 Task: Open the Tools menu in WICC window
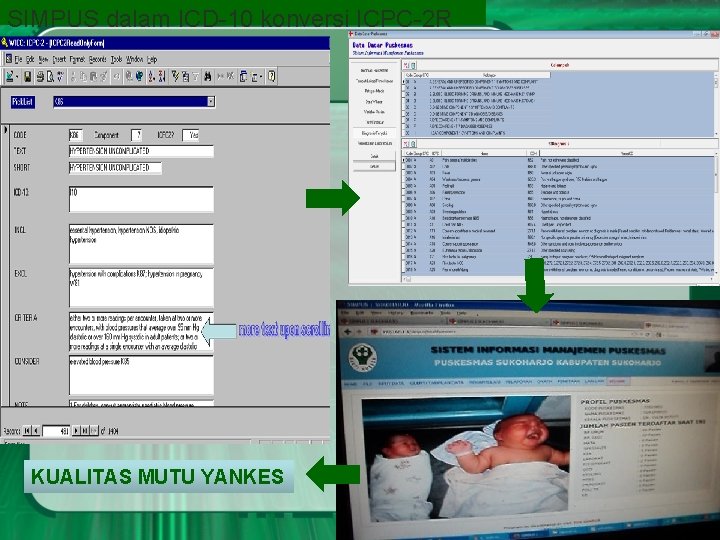click(116, 59)
